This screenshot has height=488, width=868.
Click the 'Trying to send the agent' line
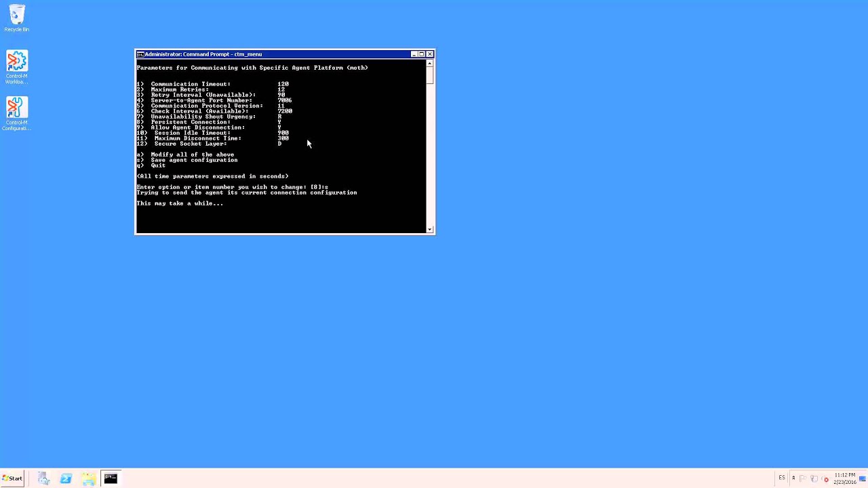click(x=247, y=192)
